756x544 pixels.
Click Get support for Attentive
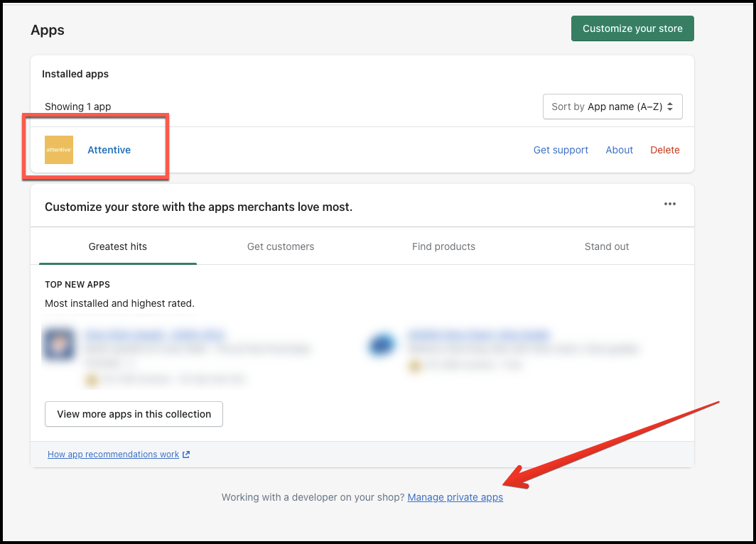[x=561, y=150]
